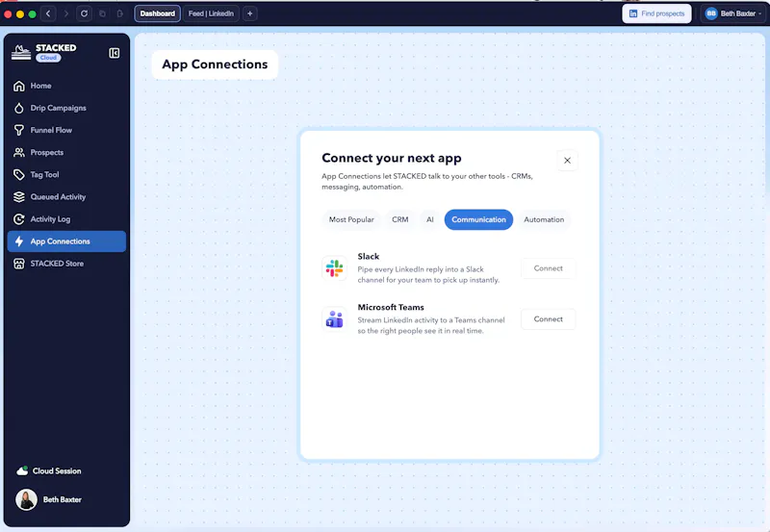Go back with the browser back arrow
770x532 pixels.
click(48, 13)
